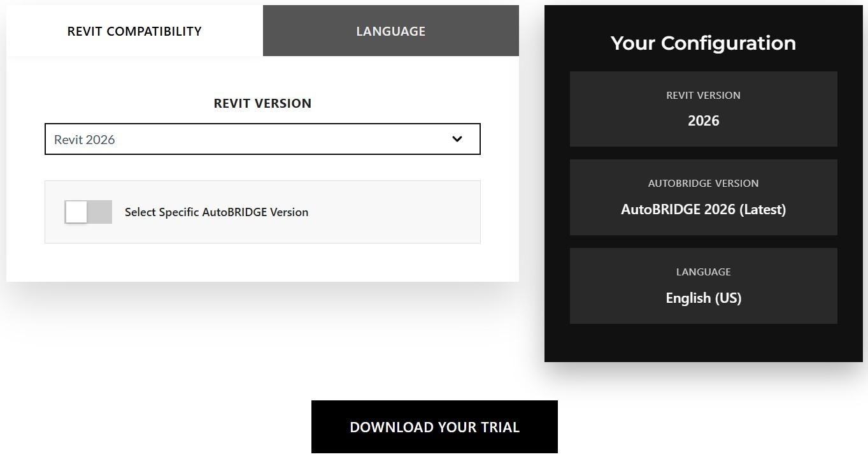The image size is (868, 459).
Task: Select the REVIT VERSION 2026 summary card
Action: pyautogui.click(x=703, y=108)
